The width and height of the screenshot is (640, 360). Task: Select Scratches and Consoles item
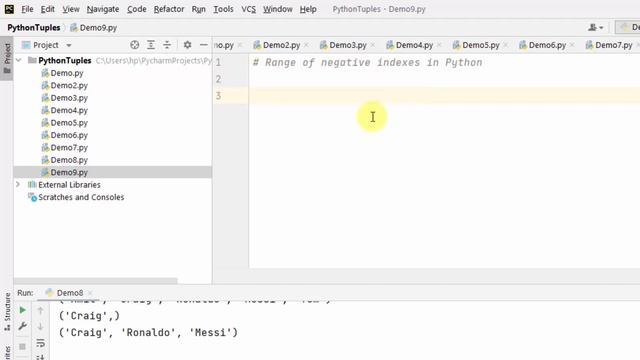pos(76,197)
